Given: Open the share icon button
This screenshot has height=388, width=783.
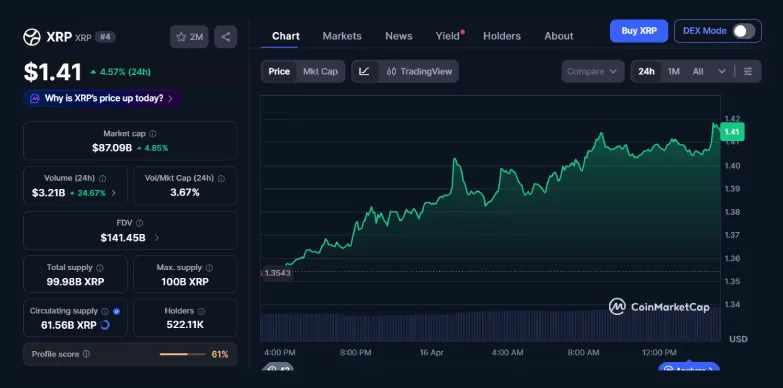Looking at the screenshot, I should tap(226, 37).
